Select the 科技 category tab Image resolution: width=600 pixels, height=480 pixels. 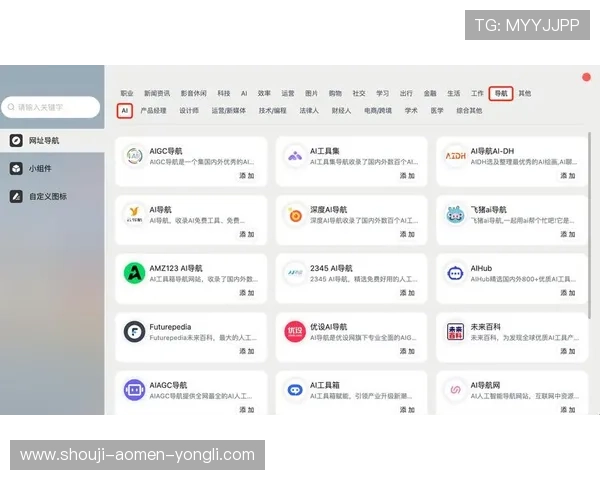[224, 93]
